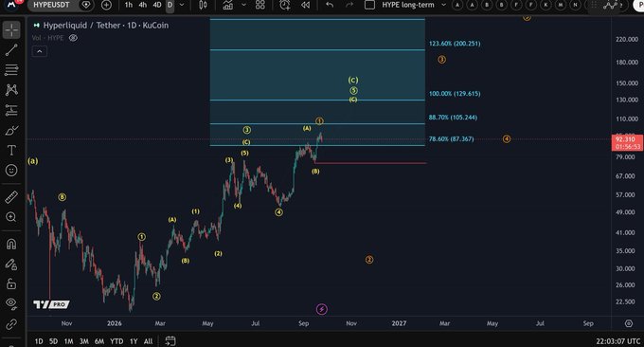Start bar replay mode
This screenshot has width=644, height=347.
coord(305,5)
